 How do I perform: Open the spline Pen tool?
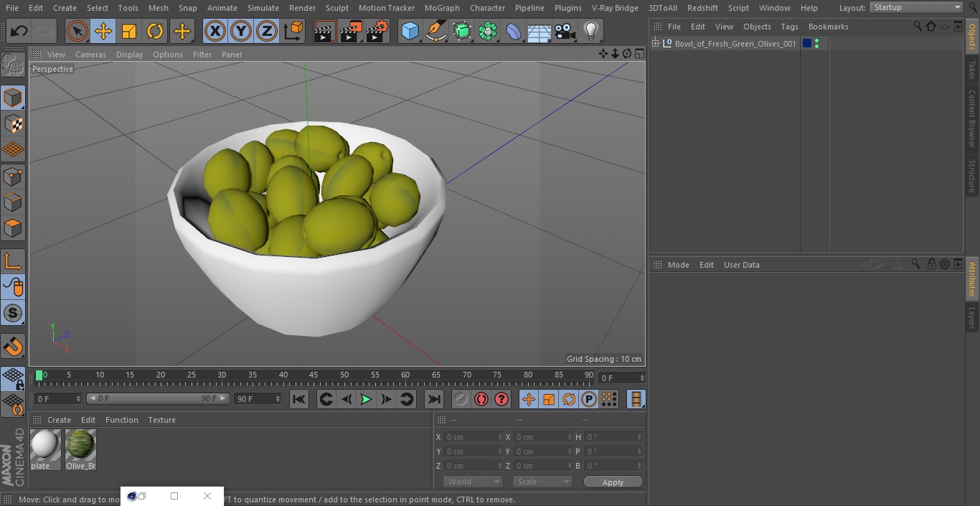tap(435, 31)
